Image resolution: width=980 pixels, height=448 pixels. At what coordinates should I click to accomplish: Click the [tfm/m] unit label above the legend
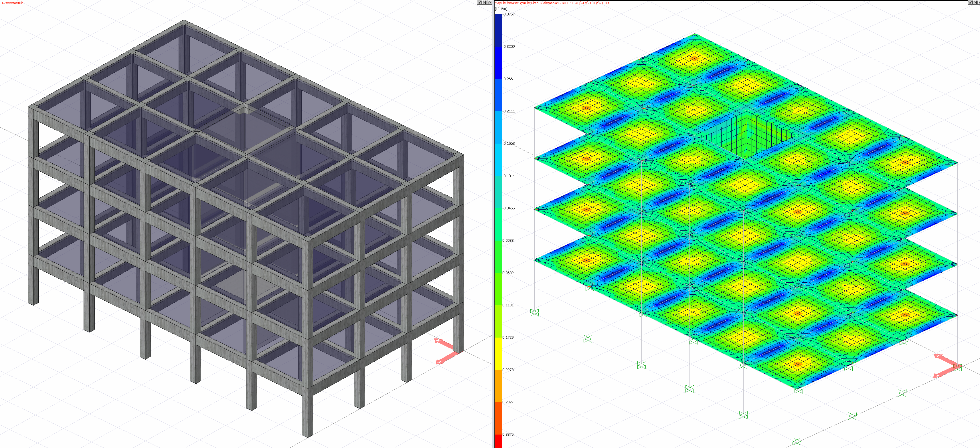coord(501,8)
